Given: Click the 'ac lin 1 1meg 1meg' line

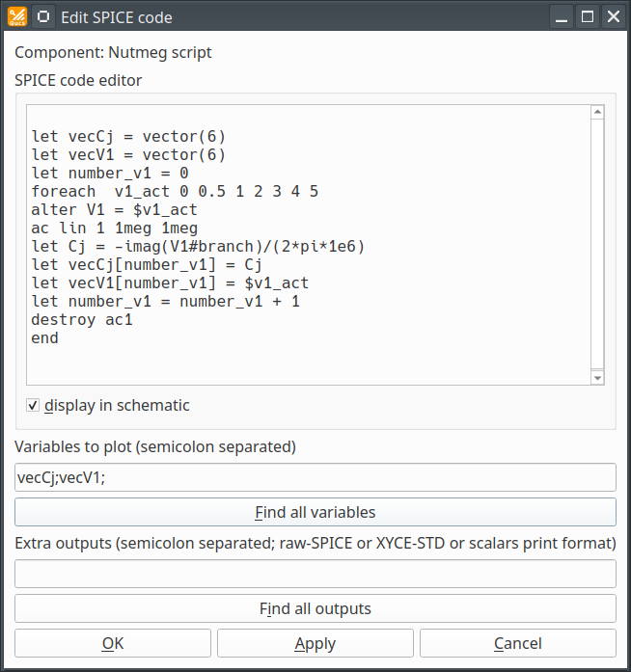Looking at the screenshot, I should coord(114,228).
